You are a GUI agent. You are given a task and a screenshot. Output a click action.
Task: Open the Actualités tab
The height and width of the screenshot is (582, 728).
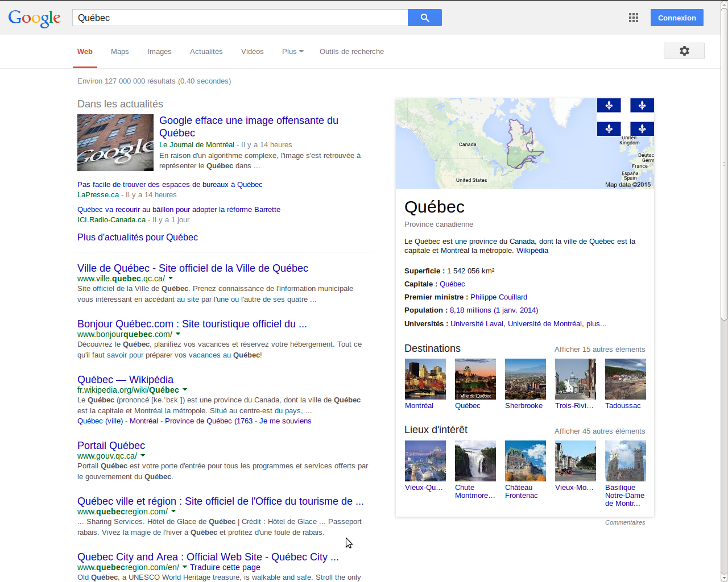206,52
